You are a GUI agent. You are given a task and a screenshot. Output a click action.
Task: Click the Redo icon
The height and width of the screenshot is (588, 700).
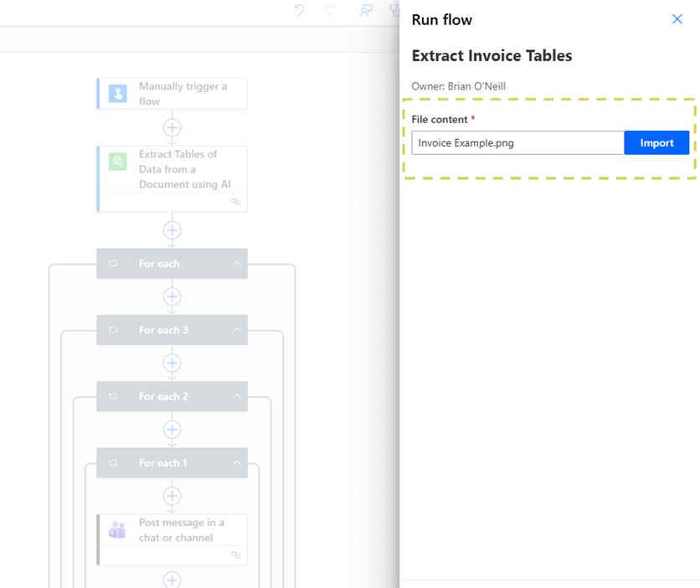coord(330,11)
